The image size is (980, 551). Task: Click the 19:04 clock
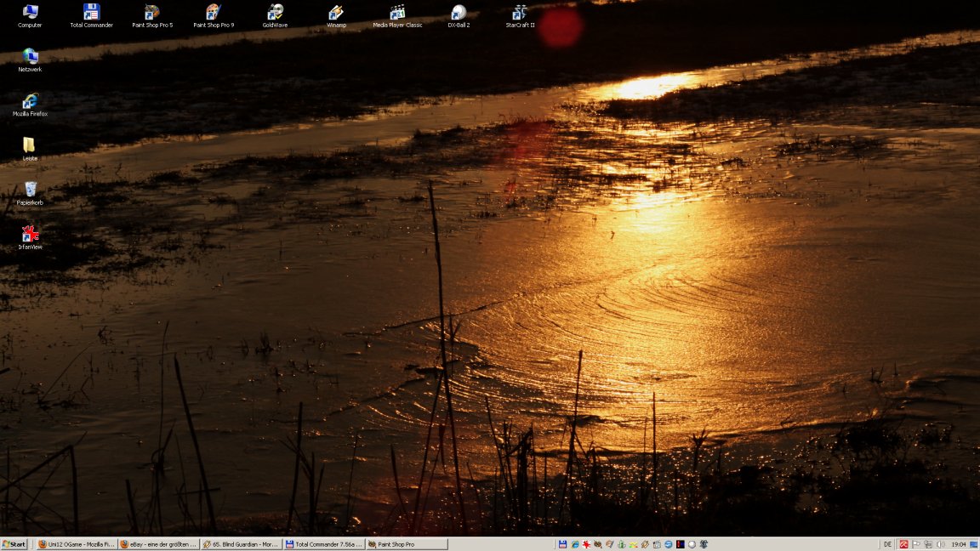(x=959, y=544)
